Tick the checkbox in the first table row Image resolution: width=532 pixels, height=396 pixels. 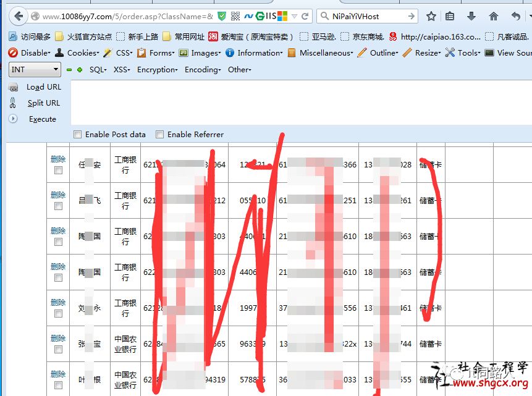pos(58,171)
